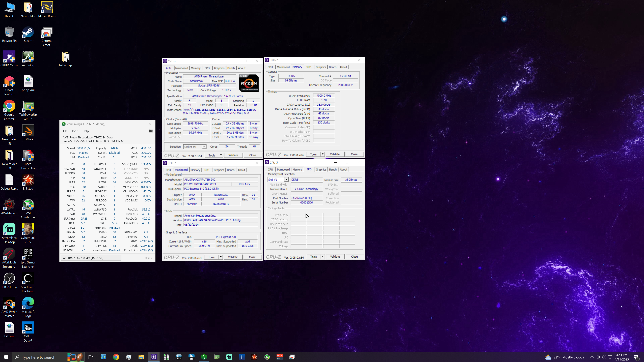
Task: Click Validate in the CPU-Z SPD window
Action: 335,257
